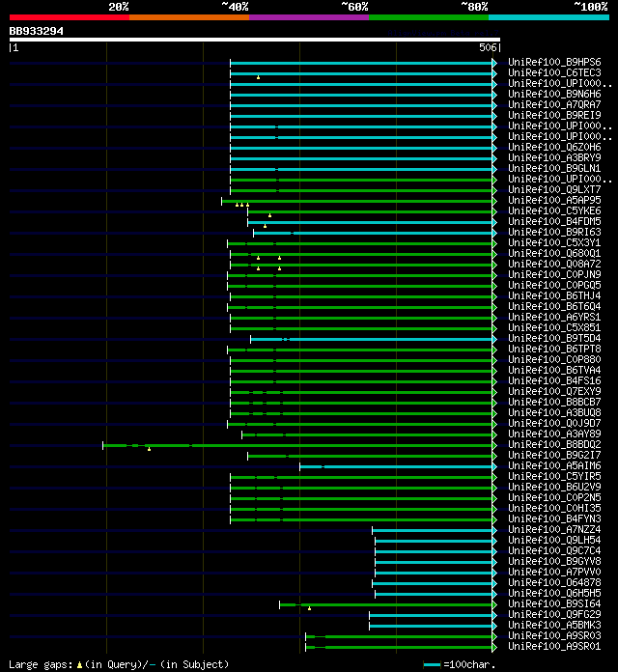The height and width of the screenshot is (672, 618).
Task: Click the purple ~60% identity color segment
Action: pos(309,17)
